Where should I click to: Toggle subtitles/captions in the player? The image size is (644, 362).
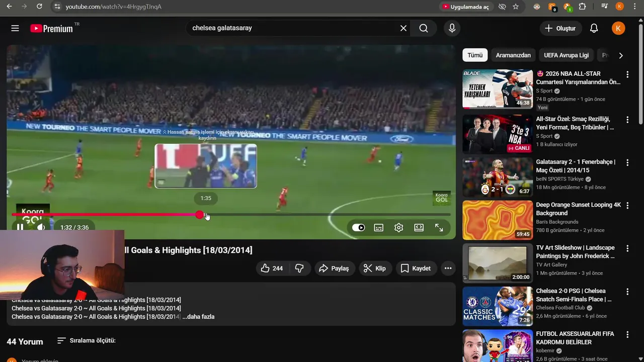point(379,227)
